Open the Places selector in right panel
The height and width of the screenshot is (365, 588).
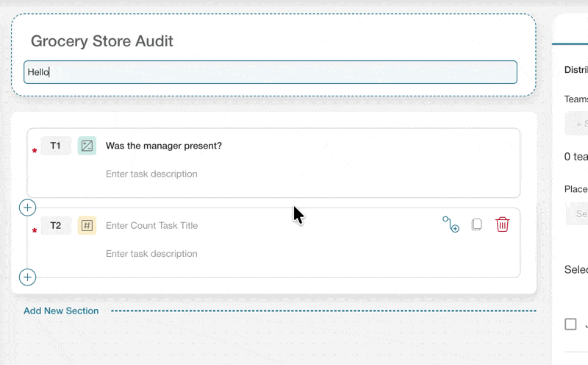tap(577, 213)
